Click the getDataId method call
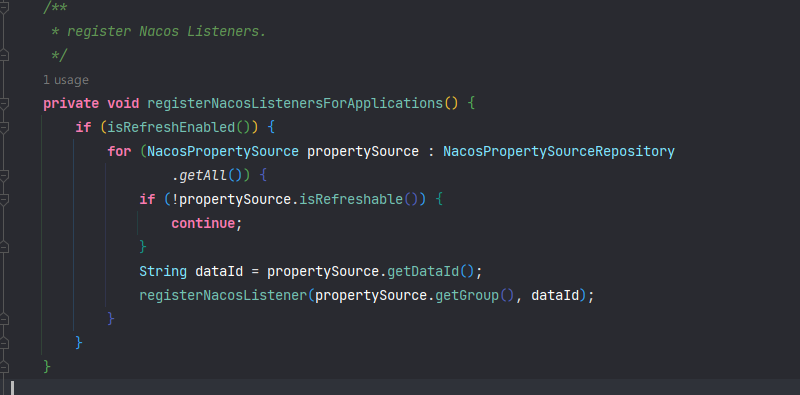This screenshot has height=395, width=800. (423, 271)
